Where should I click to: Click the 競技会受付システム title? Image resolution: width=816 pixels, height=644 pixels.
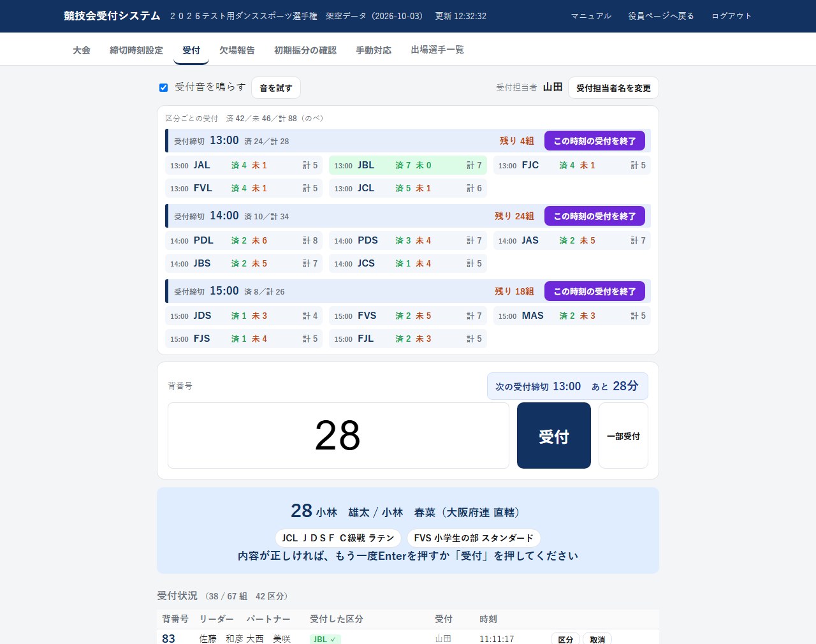[112, 16]
